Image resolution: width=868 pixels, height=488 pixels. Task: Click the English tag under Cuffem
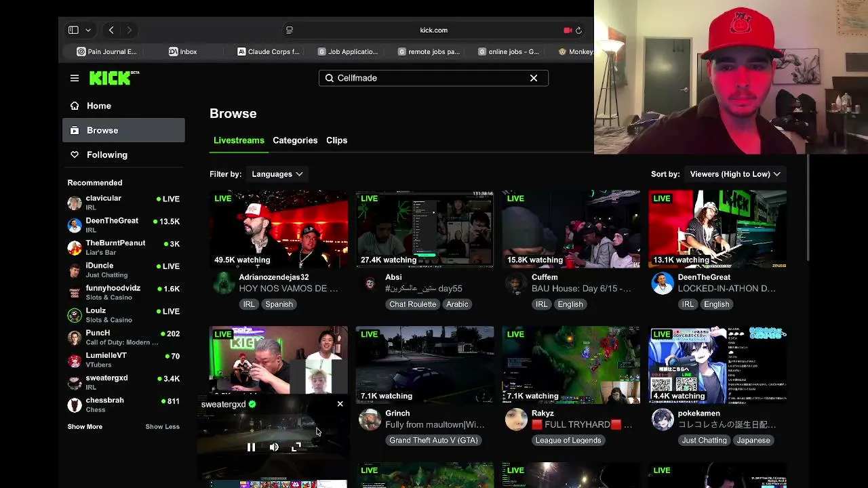570,304
